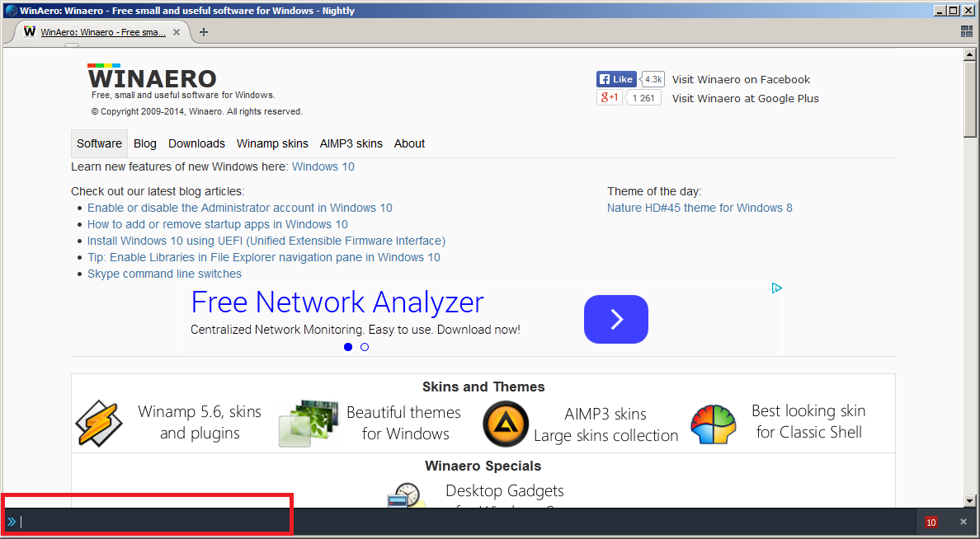
Task: Open the Winamp skins menu item
Action: pos(272,143)
